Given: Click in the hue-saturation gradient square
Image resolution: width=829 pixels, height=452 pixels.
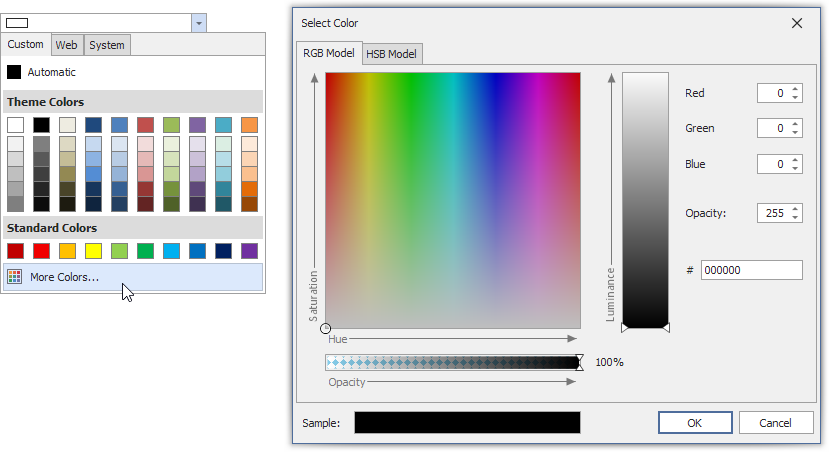Looking at the screenshot, I should tap(453, 200).
